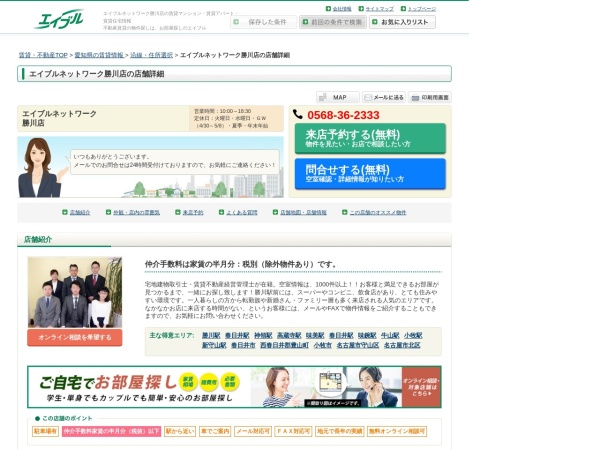The height and width of the screenshot is (450, 600).
Task: Click the blue 問合せする(無料) button
Action: pyautogui.click(x=370, y=174)
